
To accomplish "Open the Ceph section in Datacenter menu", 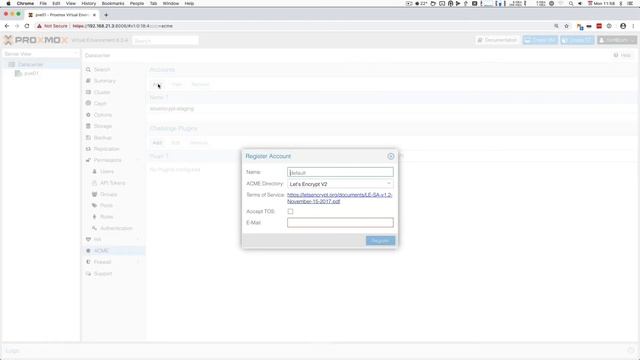I will pyautogui.click(x=100, y=104).
